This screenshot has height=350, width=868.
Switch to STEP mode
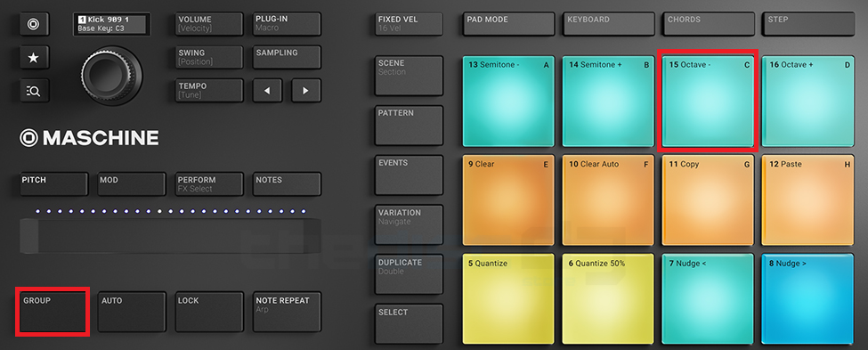808,24
